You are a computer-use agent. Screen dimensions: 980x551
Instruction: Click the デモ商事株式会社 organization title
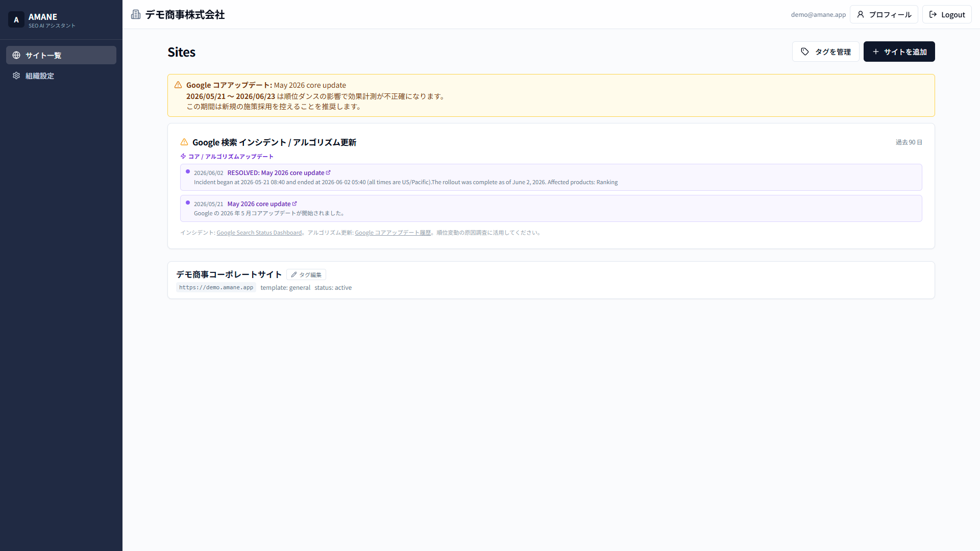click(x=185, y=14)
